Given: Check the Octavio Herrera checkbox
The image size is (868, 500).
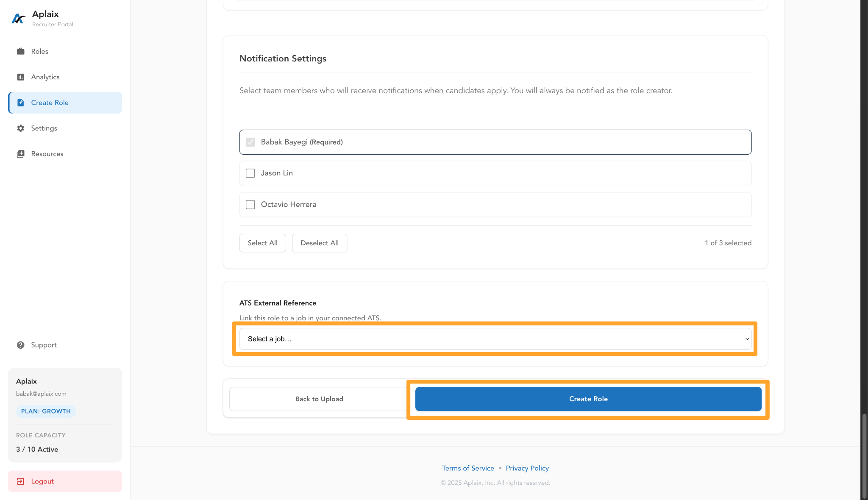Looking at the screenshot, I should [250, 205].
